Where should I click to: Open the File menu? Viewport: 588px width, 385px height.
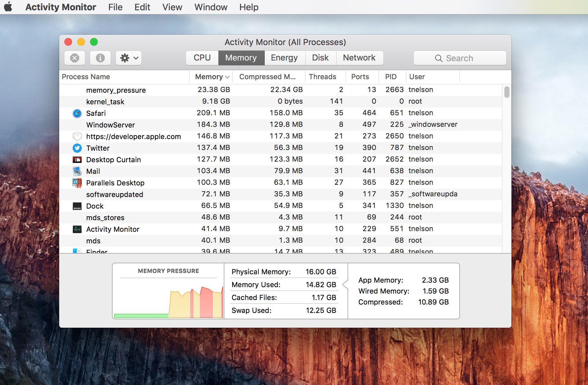point(115,7)
